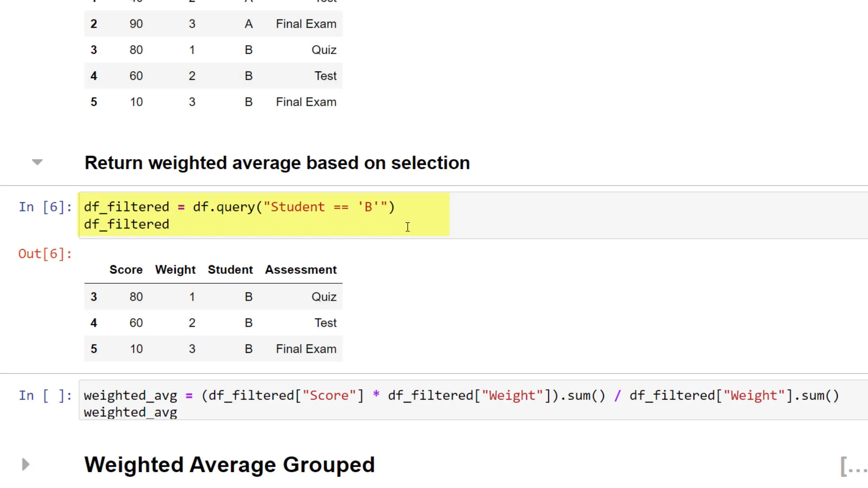
Task: Click the Out[6]: output label
Action: tap(45, 253)
